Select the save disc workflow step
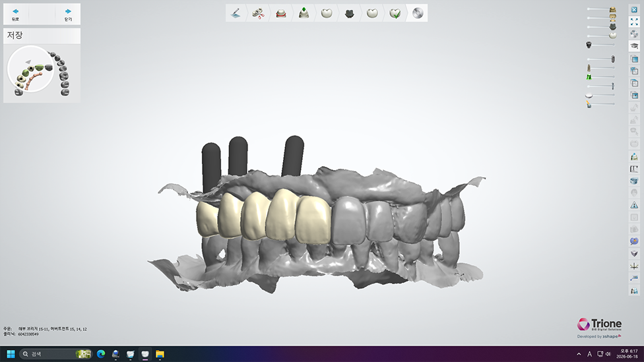644x362 pixels. point(418,13)
